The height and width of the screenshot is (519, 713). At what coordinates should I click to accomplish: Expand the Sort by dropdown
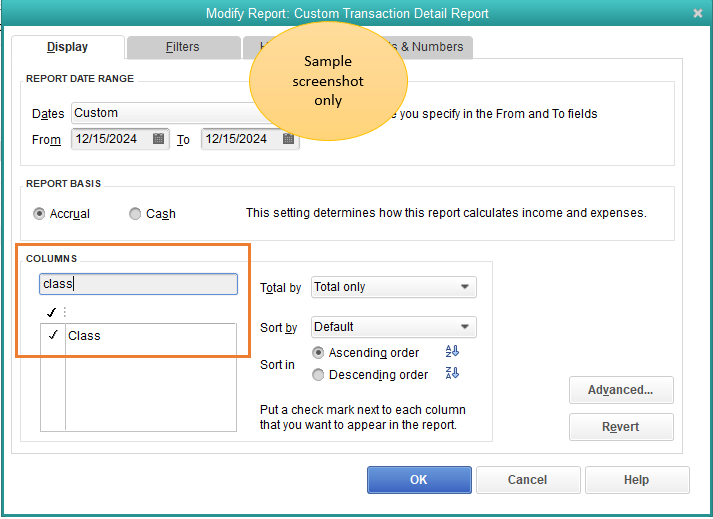coord(394,327)
